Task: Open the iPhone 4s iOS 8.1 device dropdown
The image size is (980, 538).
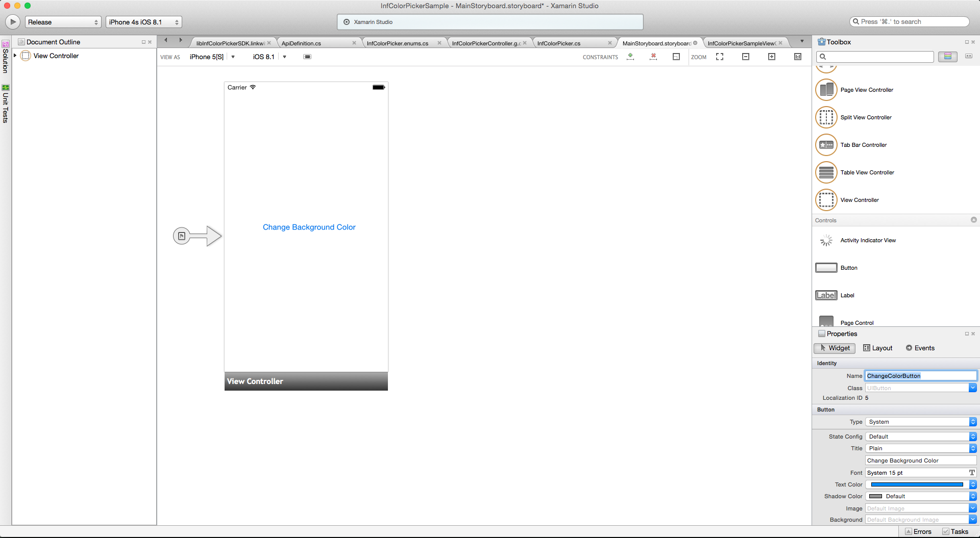Action: pos(143,22)
